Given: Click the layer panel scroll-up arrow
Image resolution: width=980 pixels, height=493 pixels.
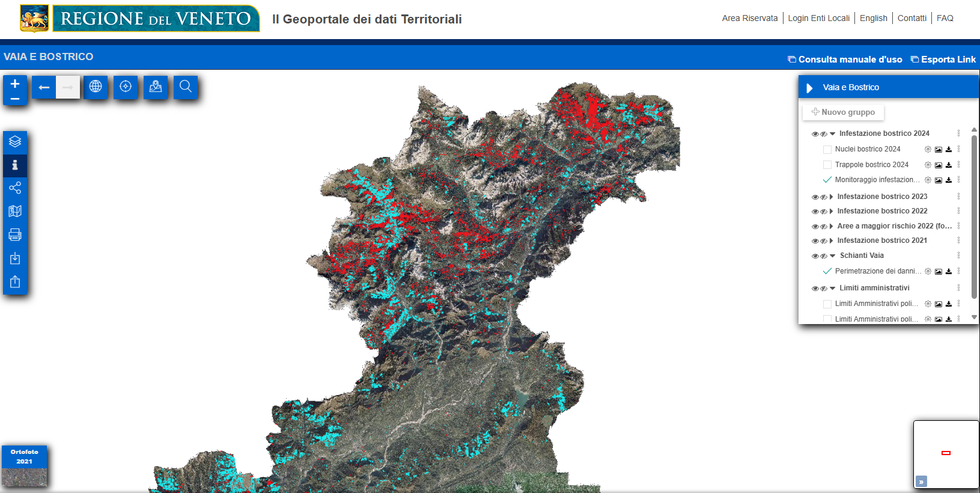Looking at the screenshot, I should pyautogui.click(x=974, y=130).
